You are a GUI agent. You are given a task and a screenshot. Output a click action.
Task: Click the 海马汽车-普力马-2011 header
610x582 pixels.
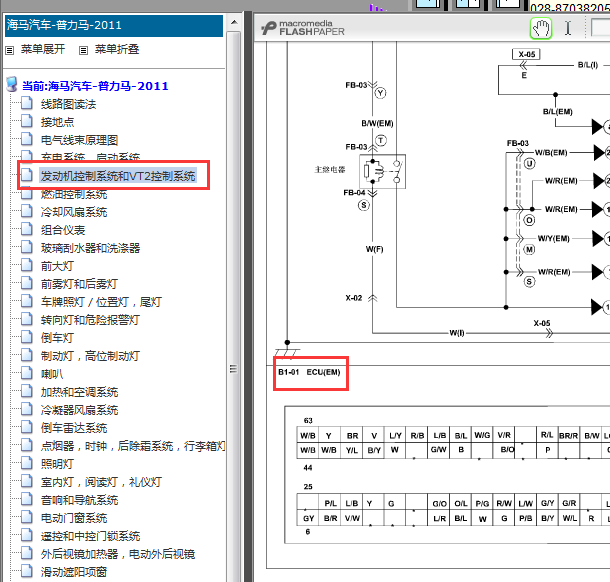[x=114, y=26]
